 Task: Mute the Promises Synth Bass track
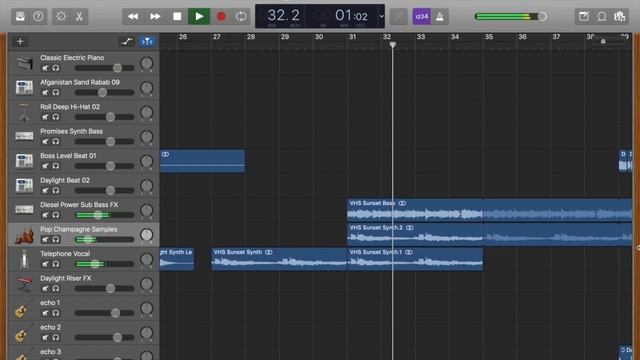(45, 142)
